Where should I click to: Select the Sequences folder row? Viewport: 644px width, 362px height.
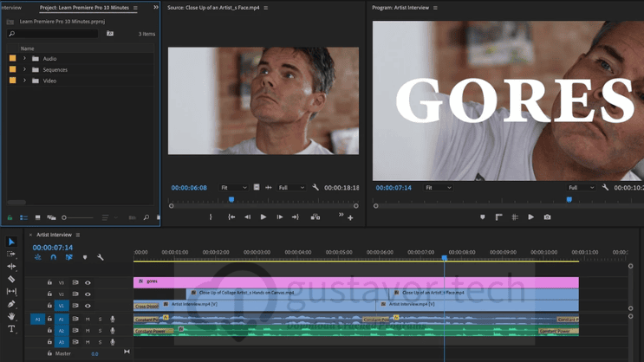[81, 69]
